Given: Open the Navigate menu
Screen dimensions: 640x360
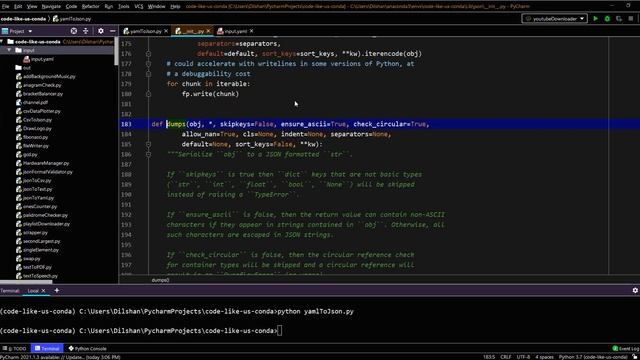Looking at the screenshot, I should click(x=51, y=7).
